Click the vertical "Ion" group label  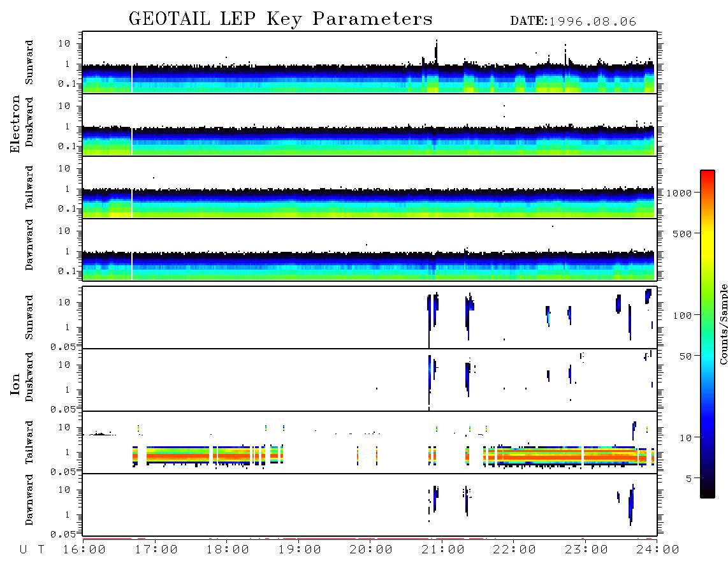(x=15, y=384)
